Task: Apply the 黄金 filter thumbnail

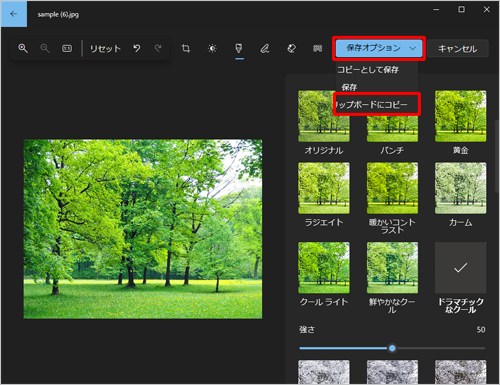Action: [x=460, y=116]
